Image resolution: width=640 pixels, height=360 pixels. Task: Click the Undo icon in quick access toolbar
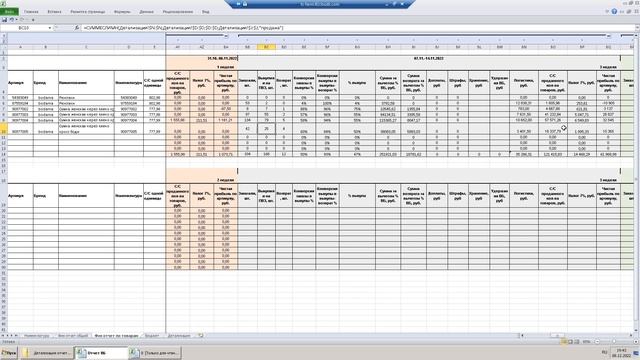click(11, 20)
